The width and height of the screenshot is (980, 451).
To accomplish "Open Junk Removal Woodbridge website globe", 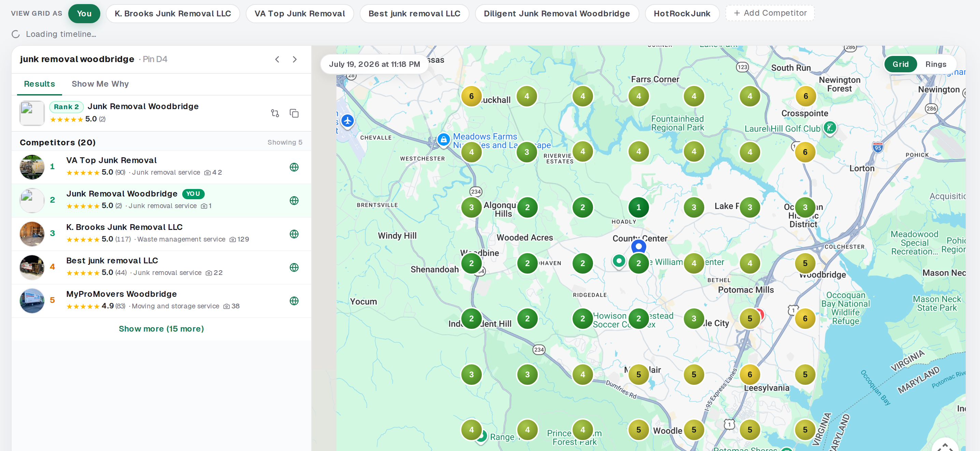I will point(294,201).
